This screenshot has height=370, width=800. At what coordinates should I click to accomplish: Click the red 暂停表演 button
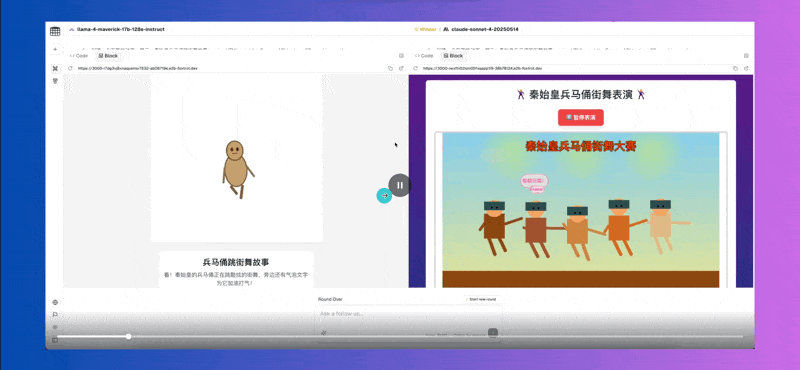tap(581, 117)
